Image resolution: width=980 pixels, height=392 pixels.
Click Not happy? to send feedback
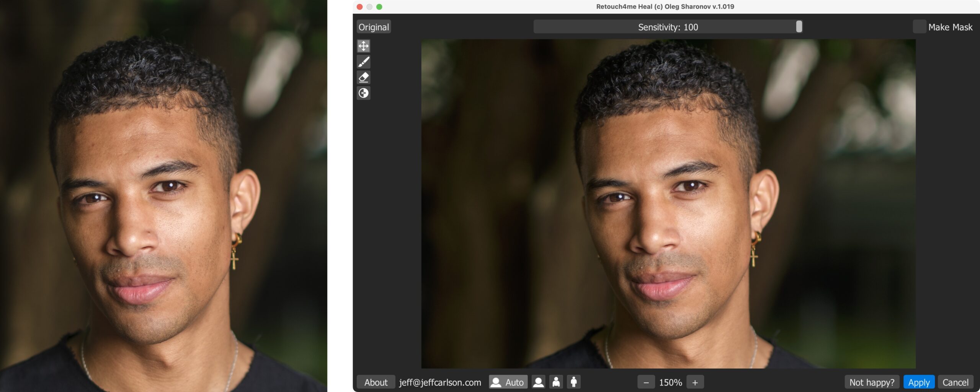872,382
